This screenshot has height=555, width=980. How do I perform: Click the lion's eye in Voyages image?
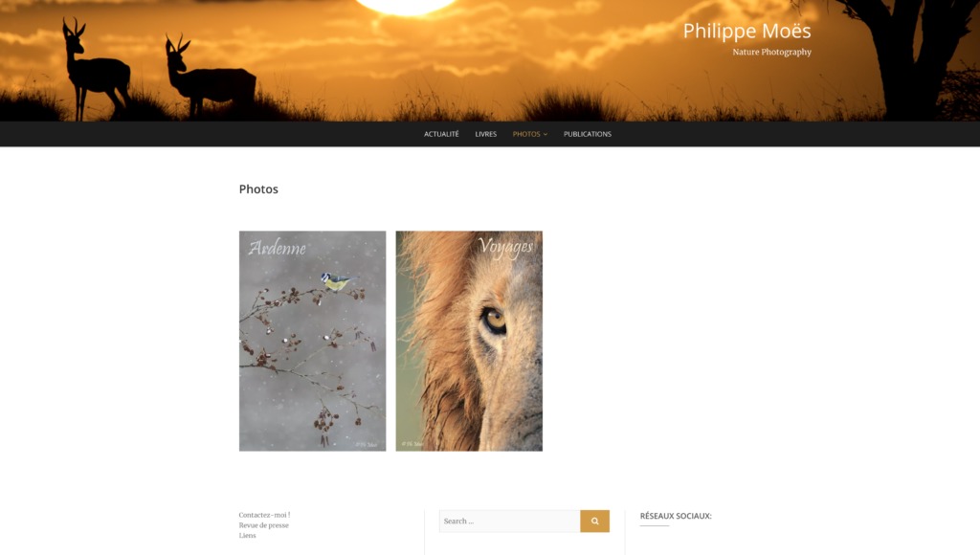(495, 321)
